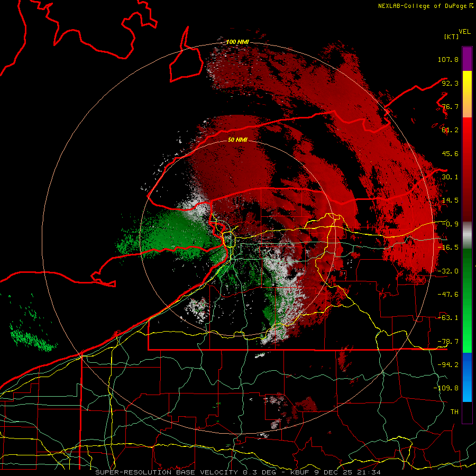Click the TH legend label
The height and width of the screenshot is (476, 476).
point(454,412)
